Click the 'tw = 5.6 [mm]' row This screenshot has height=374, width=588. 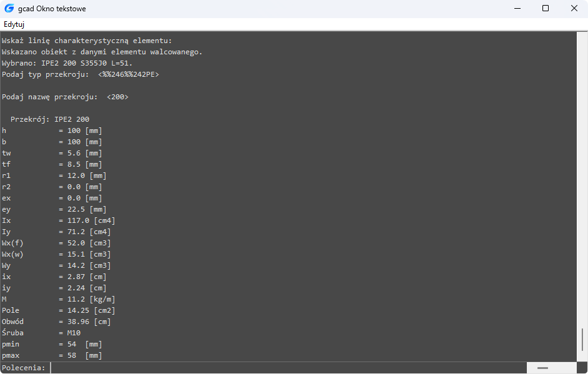click(x=52, y=153)
